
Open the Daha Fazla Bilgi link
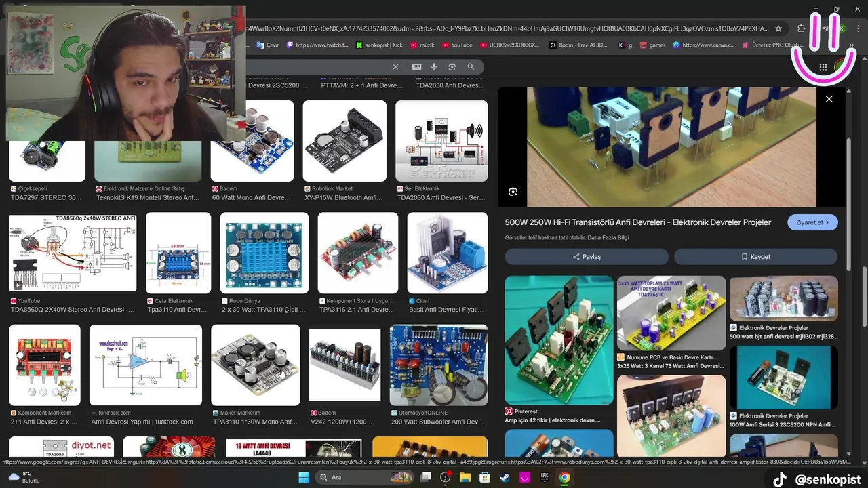608,238
